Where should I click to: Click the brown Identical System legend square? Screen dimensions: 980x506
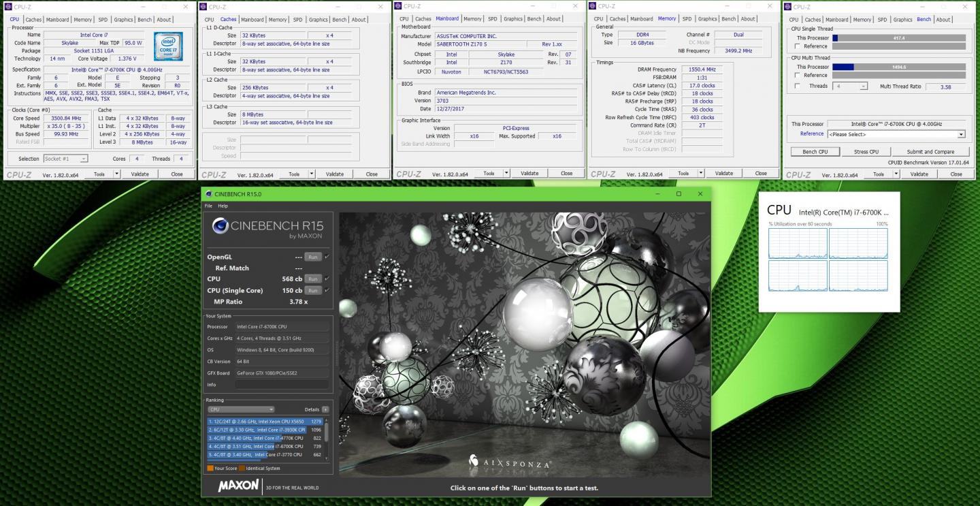[x=242, y=468]
